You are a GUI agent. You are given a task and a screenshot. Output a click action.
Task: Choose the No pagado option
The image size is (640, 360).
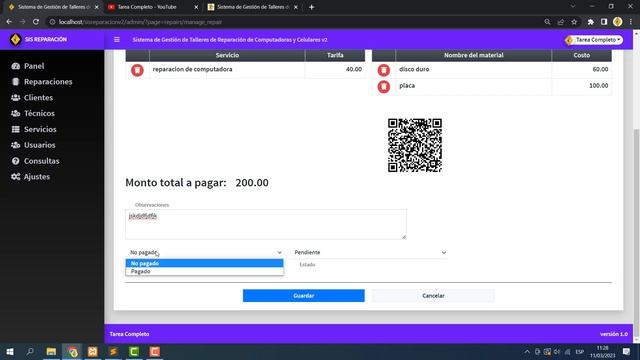pyautogui.click(x=204, y=263)
